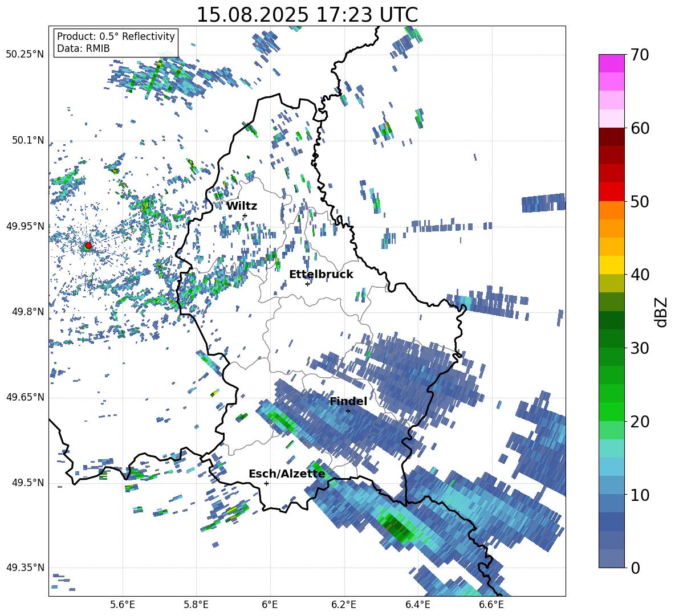Screen dimensions: 675x616
Task: Select the Wiltz city label
Action: click(242, 206)
